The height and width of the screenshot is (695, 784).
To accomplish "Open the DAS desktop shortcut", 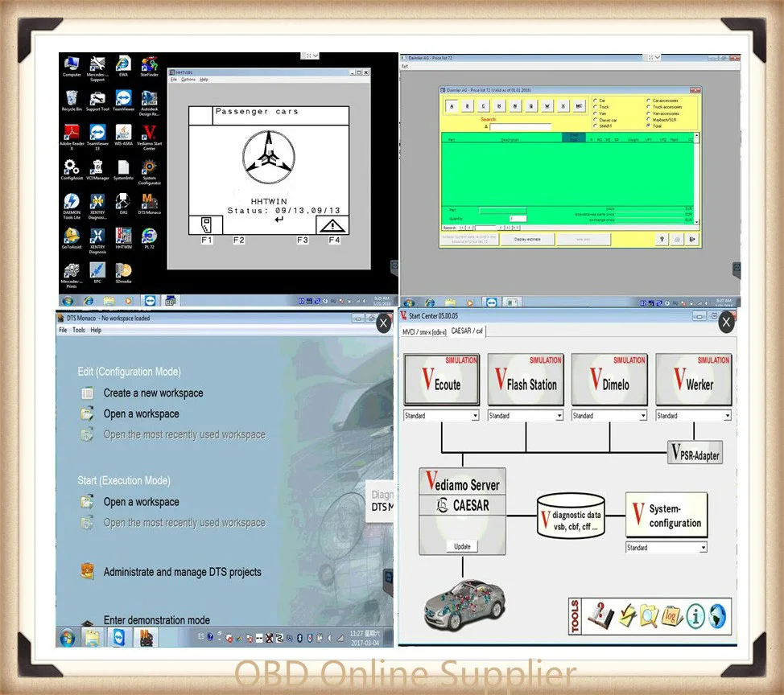I will [123, 204].
